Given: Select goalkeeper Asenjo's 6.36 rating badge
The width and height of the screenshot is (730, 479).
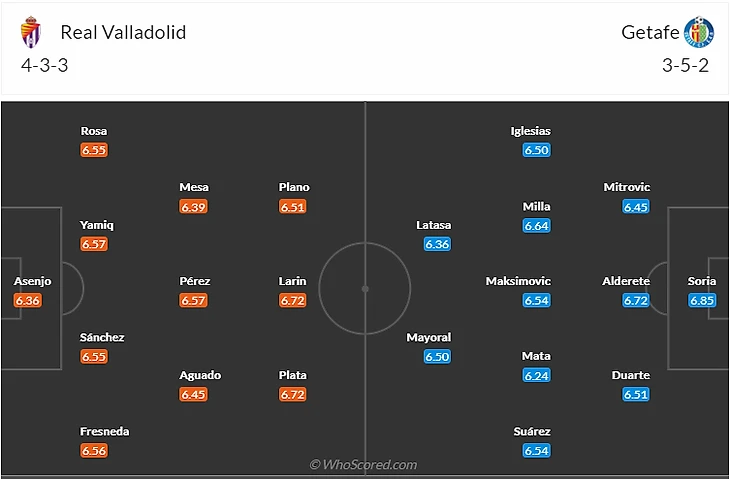Looking at the screenshot, I should point(29,300).
